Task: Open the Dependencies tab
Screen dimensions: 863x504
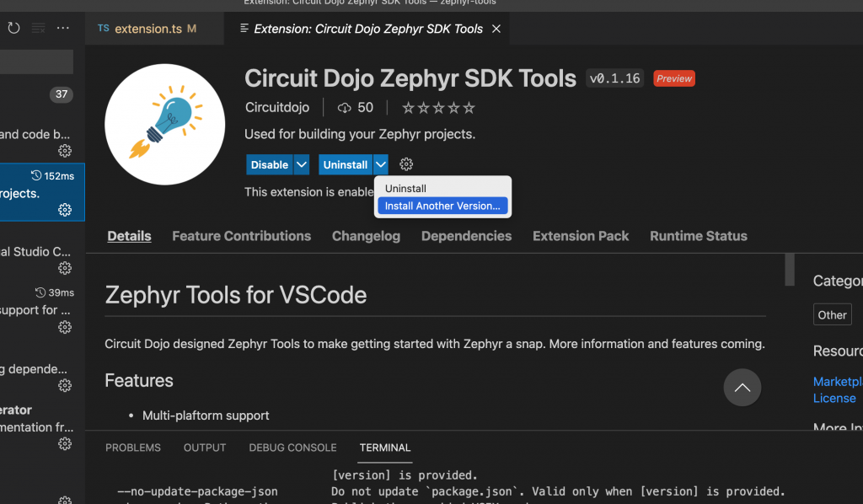Action: 467,236
